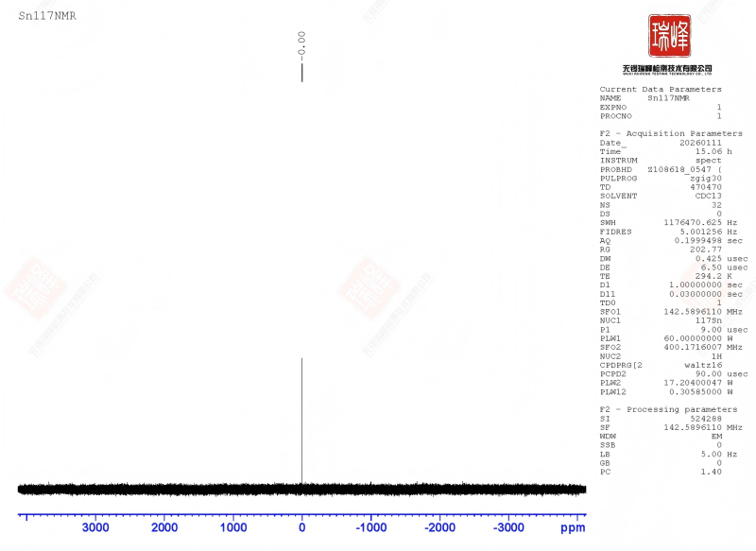
Task: Click the -2000 axis tick label
Action: (439, 527)
